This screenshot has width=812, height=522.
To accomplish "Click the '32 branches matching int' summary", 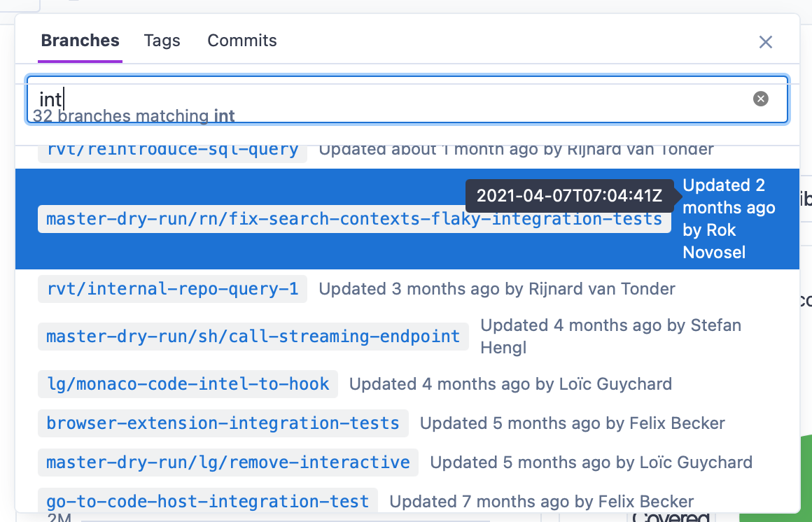I will pos(134,116).
